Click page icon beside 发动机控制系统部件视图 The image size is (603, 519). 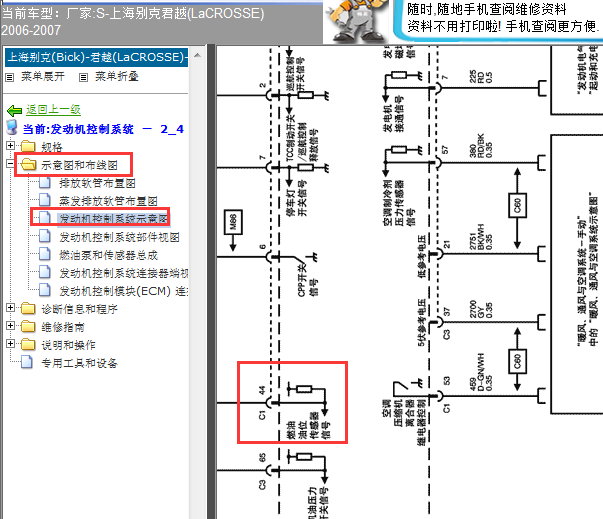[45, 236]
